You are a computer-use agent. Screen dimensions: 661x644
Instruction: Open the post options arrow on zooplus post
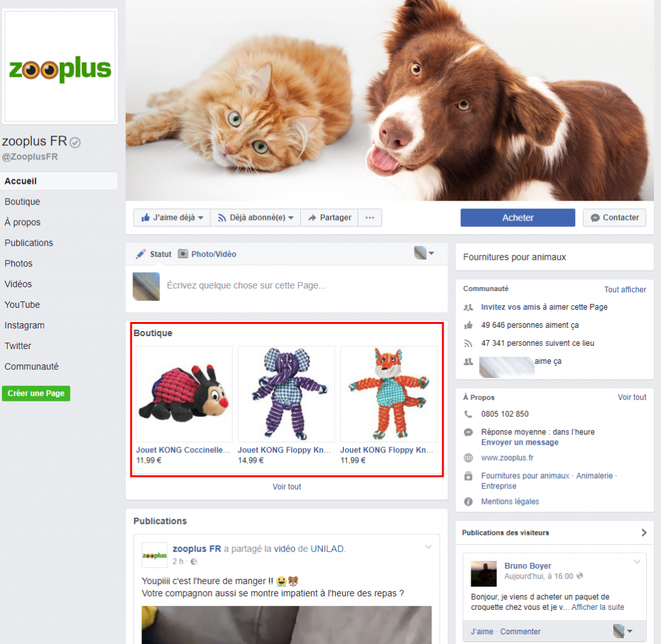click(427, 548)
